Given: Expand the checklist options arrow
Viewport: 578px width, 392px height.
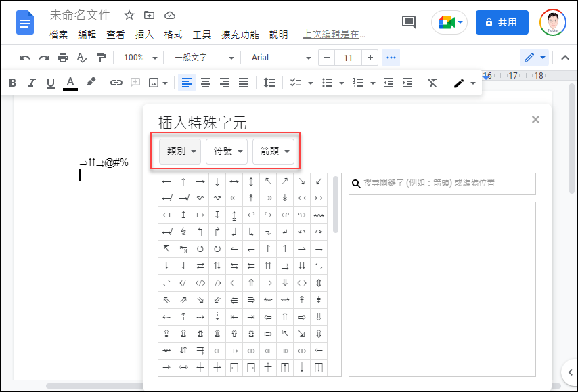Looking at the screenshot, I should (x=311, y=83).
